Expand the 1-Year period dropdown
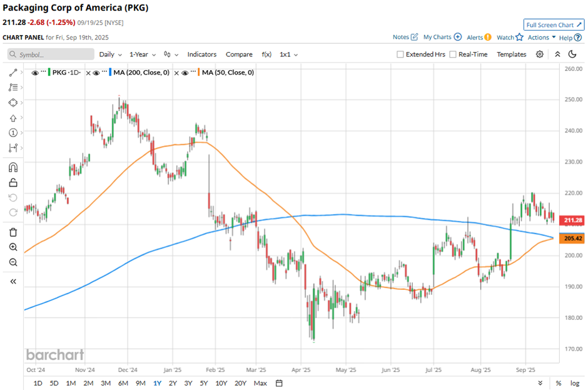 pyautogui.click(x=142, y=54)
